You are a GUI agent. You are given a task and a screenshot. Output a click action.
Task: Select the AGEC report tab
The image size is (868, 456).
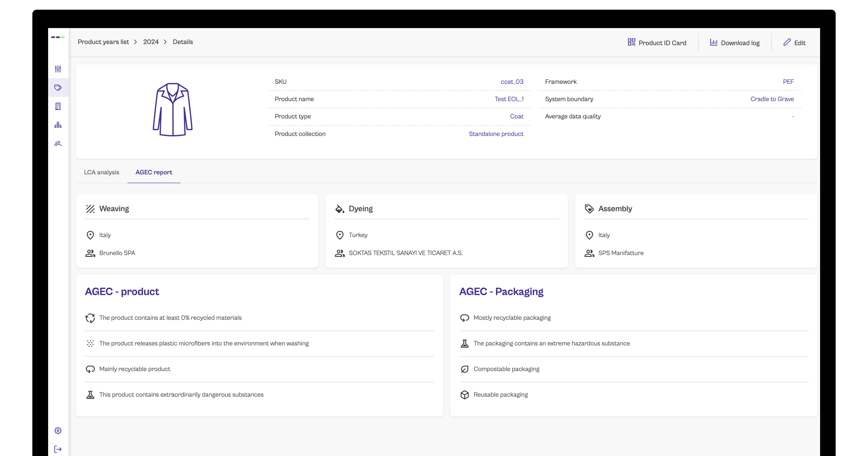pyautogui.click(x=154, y=172)
